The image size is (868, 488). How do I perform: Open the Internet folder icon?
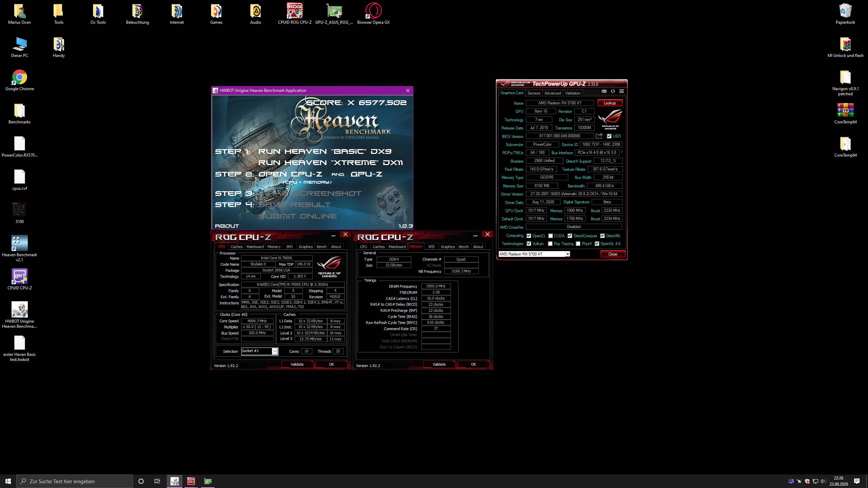177,11
